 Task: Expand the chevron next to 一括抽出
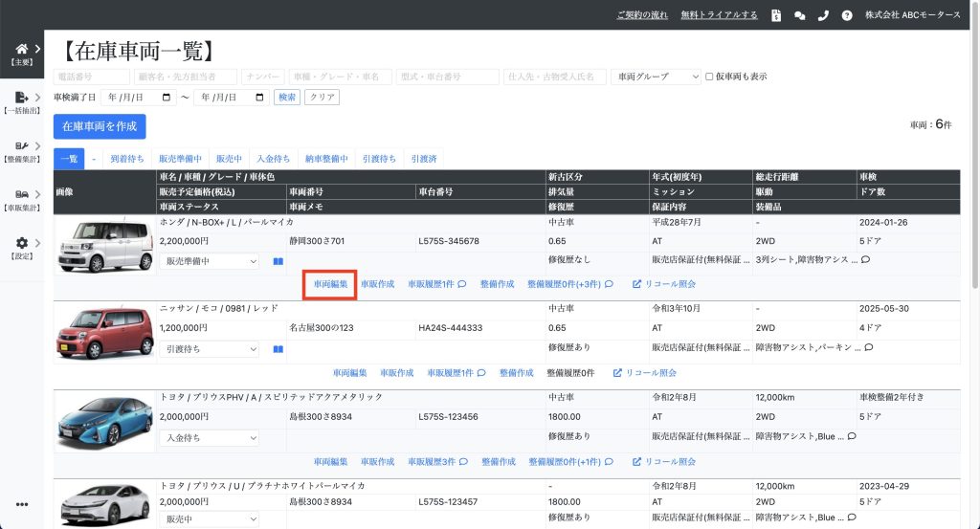37,98
